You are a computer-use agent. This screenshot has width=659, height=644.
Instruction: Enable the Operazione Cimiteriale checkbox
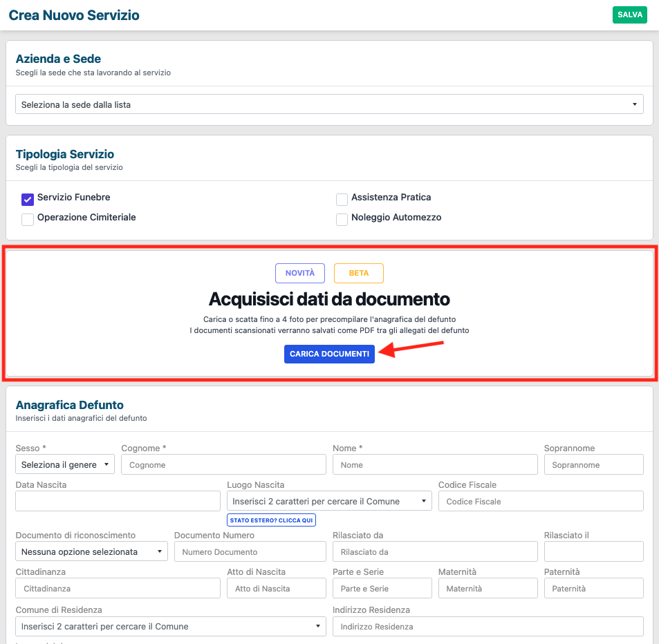(28, 220)
